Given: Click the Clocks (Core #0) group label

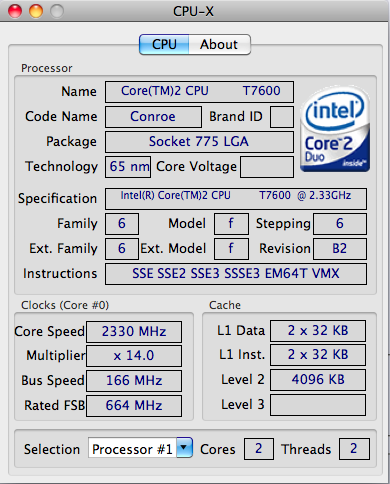Looking at the screenshot, I should 65,305.
